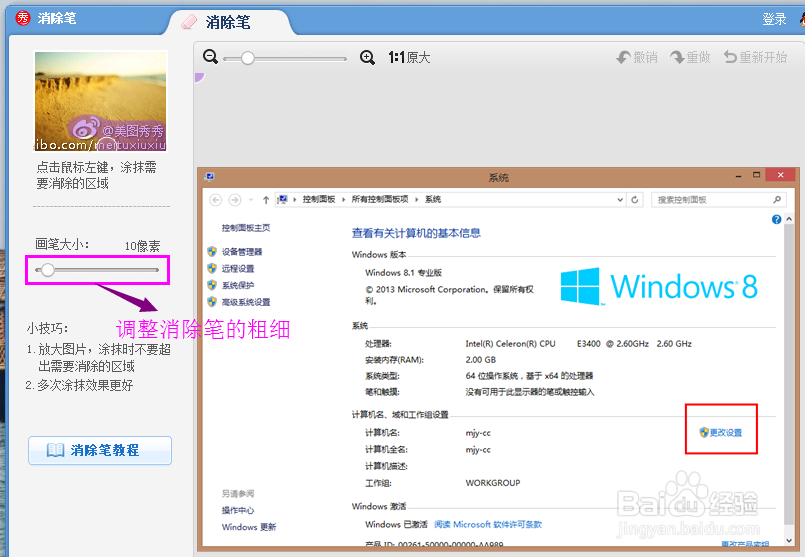Expand the recent locations dropdown next to forward arrow

tap(251, 200)
